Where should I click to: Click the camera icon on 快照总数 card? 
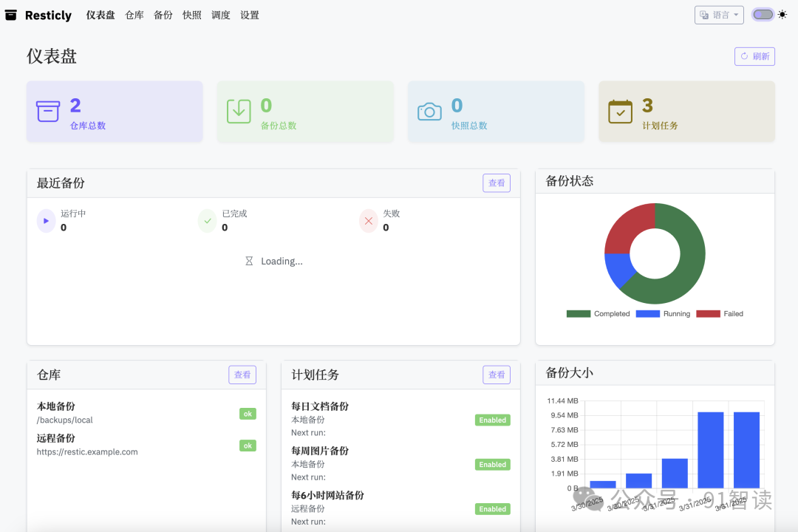[x=429, y=111]
